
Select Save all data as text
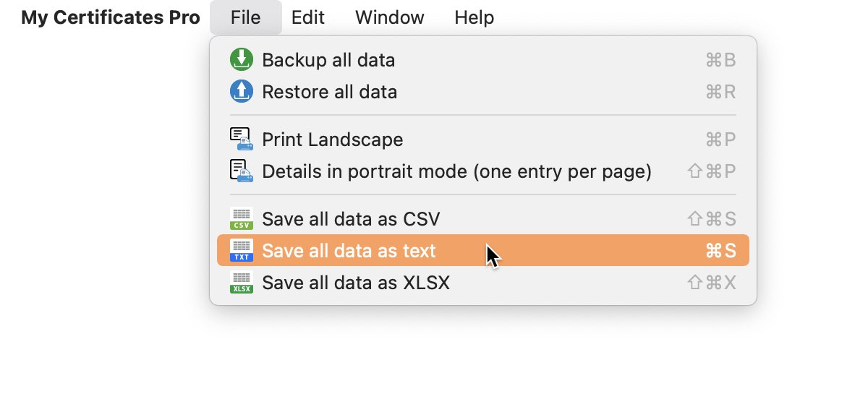(x=483, y=250)
